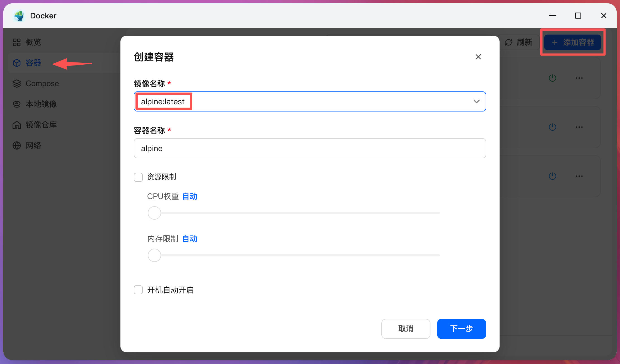Click the image registry (镜像仓库) house icon
Viewport: 620px width, 364px height.
coord(17,125)
